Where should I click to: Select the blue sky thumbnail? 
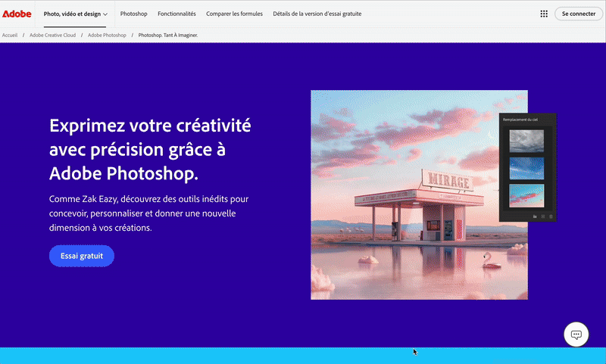[x=526, y=168]
